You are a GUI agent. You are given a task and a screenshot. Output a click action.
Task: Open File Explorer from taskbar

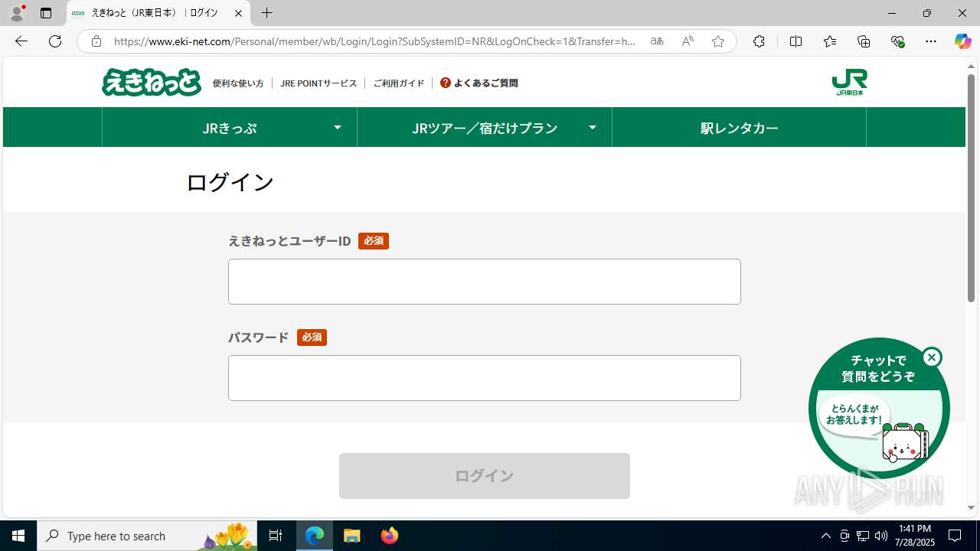click(x=352, y=536)
